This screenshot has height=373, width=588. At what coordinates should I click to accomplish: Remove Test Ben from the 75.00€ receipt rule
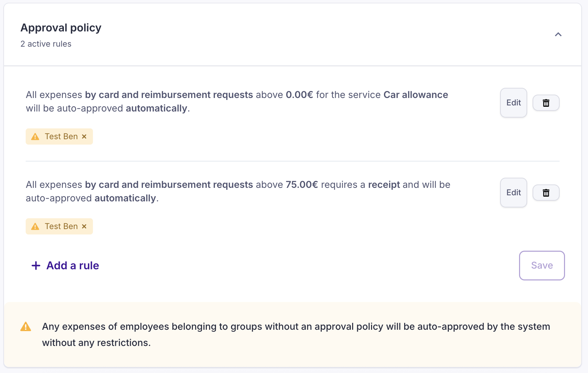click(x=84, y=226)
